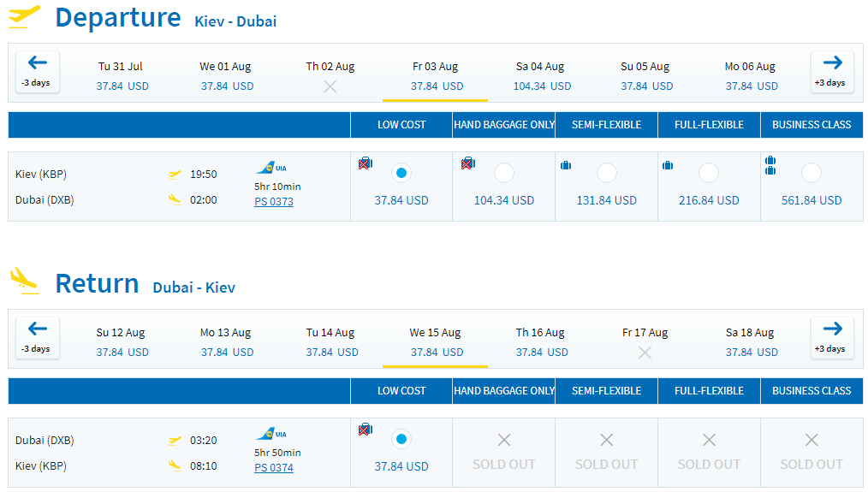
Task: Click landing icon next to 08:10
Action: (x=175, y=466)
